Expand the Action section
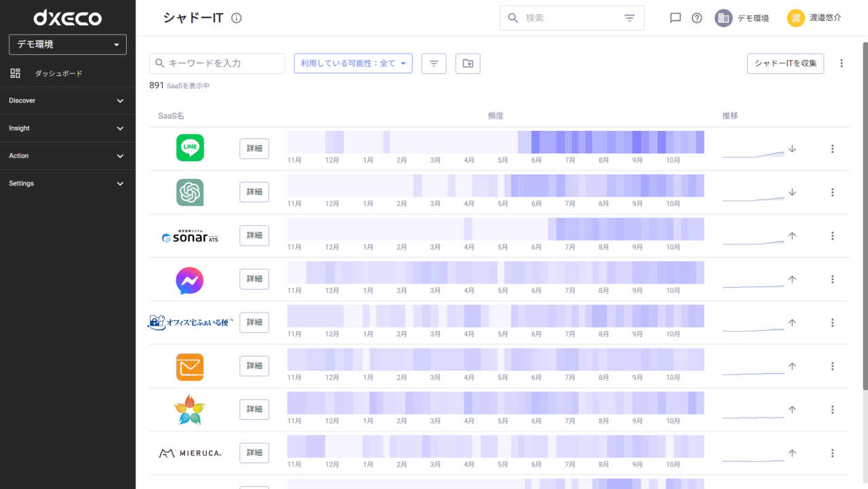Viewport: 868px width, 489px height. tap(68, 156)
